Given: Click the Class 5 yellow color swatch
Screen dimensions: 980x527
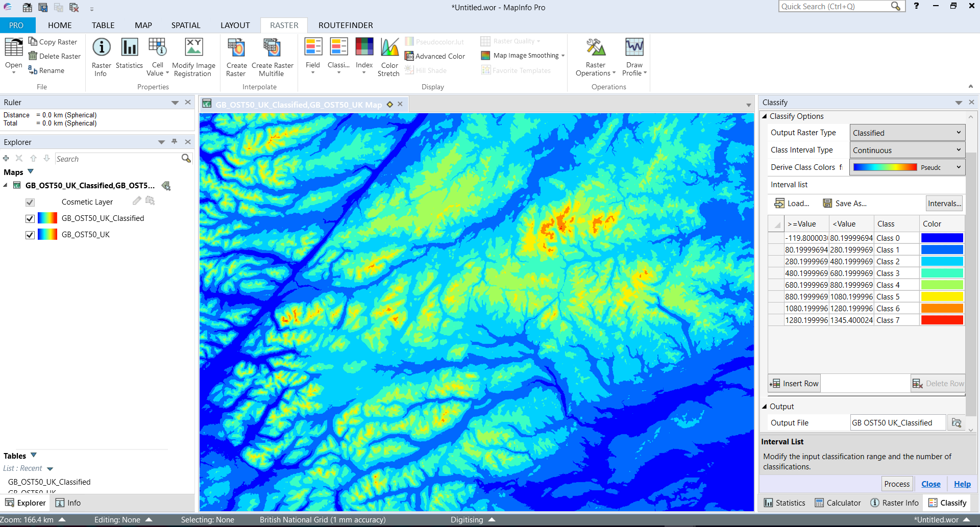Looking at the screenshot, I should (942, 297).
